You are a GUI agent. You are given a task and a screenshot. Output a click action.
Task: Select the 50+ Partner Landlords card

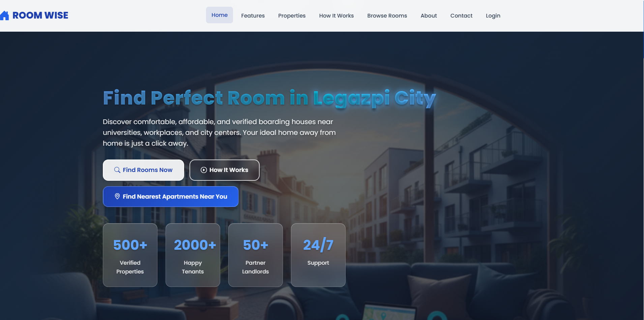255,255
